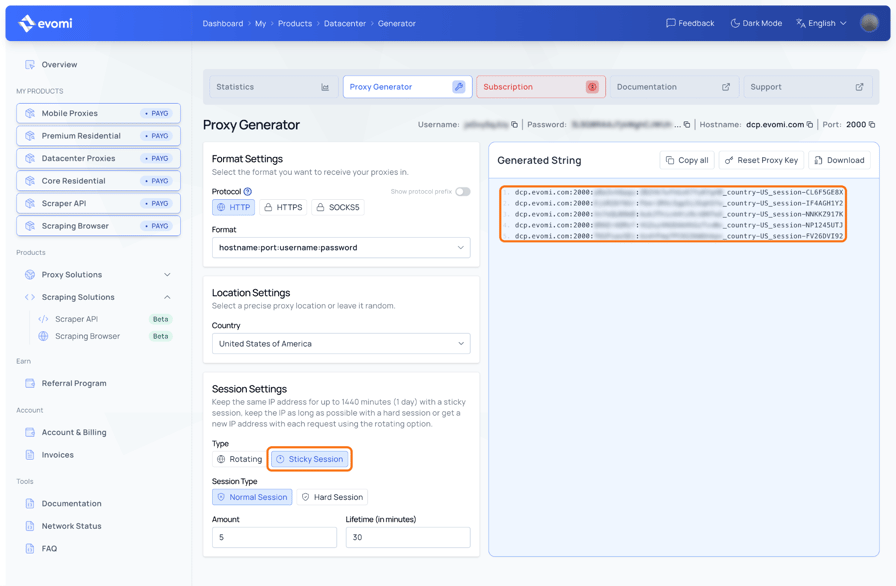Open Core Residential product

point(98,181)
